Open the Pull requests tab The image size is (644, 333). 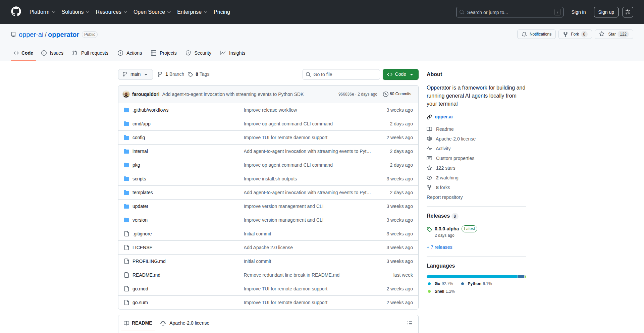(x=91, y=53)
